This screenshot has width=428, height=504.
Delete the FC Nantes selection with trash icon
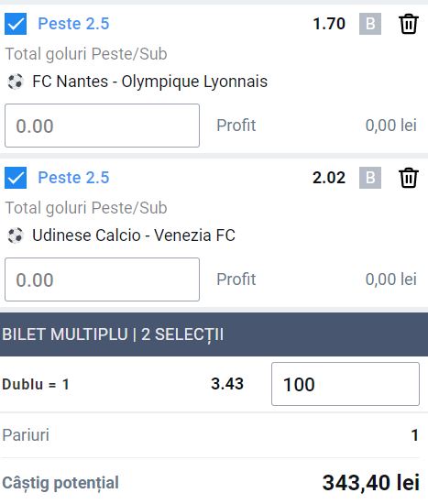(x=409, y=24)
